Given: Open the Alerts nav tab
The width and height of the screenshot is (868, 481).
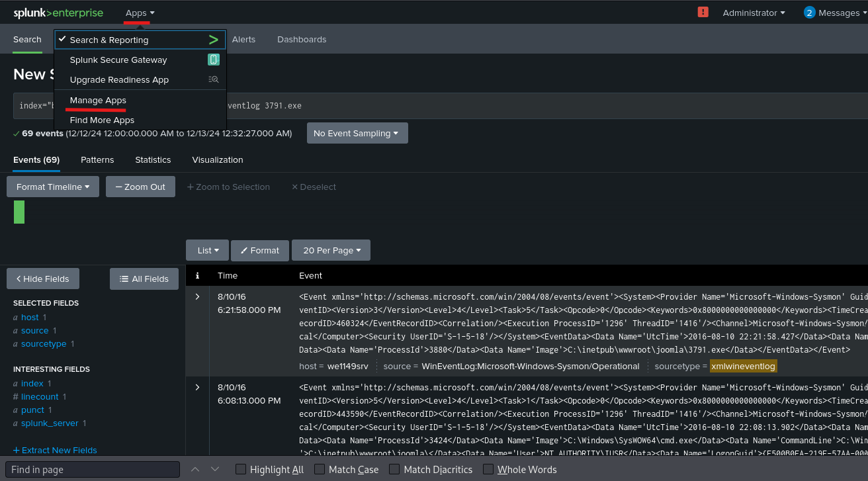Looking at the screenshot, I should click(243, 39).
